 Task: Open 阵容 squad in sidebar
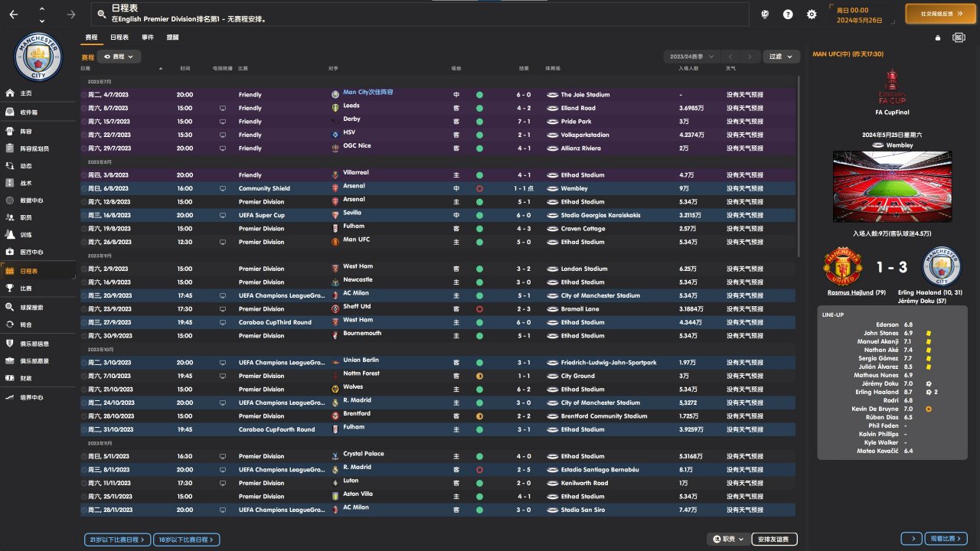[38, 132]
